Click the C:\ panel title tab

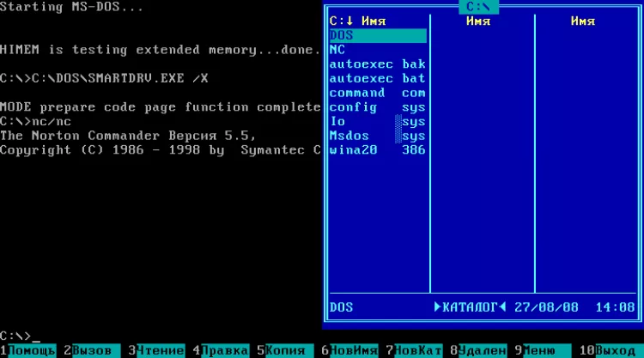478,7
